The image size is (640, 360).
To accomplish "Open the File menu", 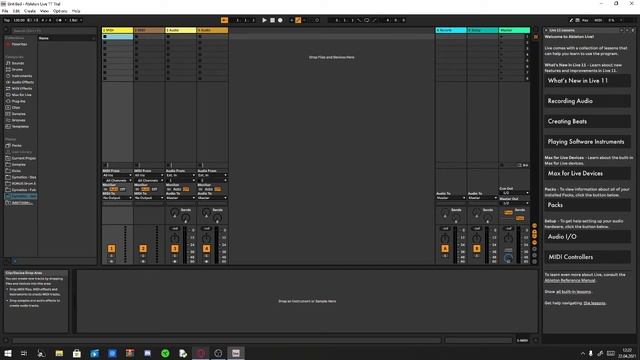I will pyautogui.click(x=5, y=11).
